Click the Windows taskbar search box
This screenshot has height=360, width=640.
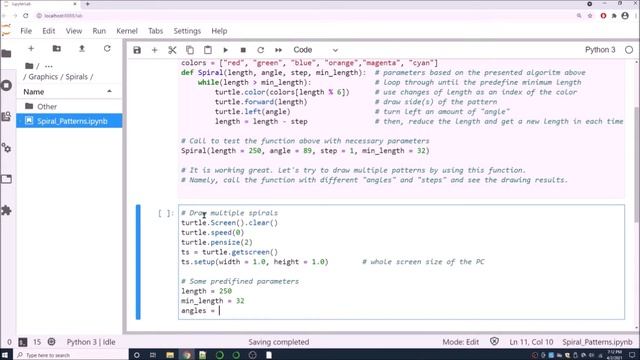[71, 355]
